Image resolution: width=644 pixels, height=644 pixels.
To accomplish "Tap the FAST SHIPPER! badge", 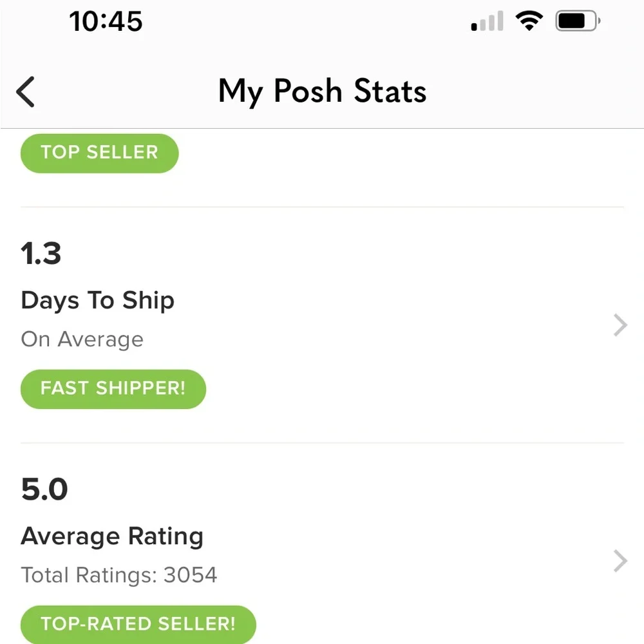I will tap(113, 389).
